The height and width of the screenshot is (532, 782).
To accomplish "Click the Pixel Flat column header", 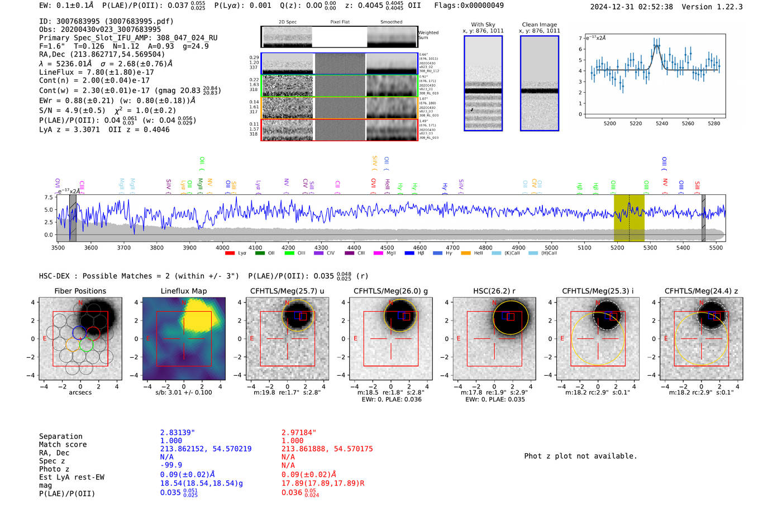I will 340,22.
